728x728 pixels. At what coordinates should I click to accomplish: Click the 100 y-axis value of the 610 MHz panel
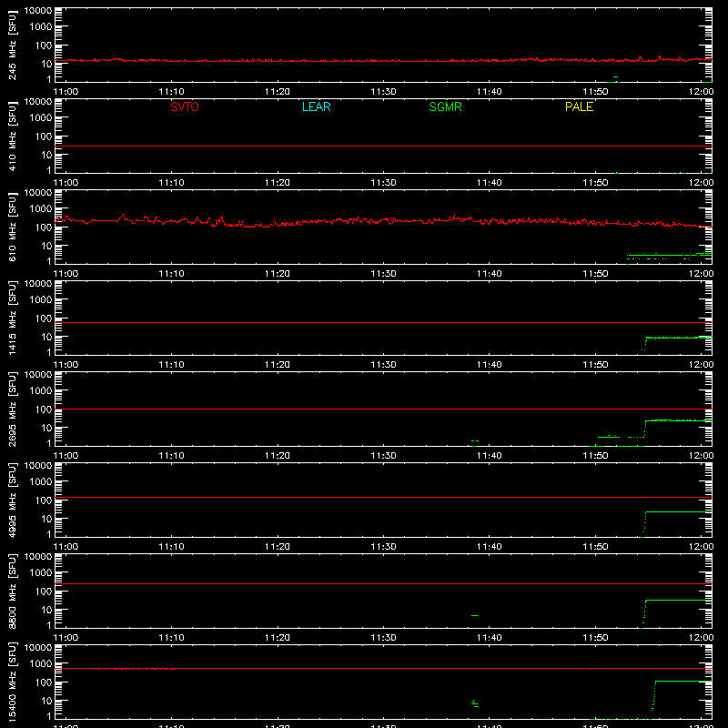(x=44, y=227)
